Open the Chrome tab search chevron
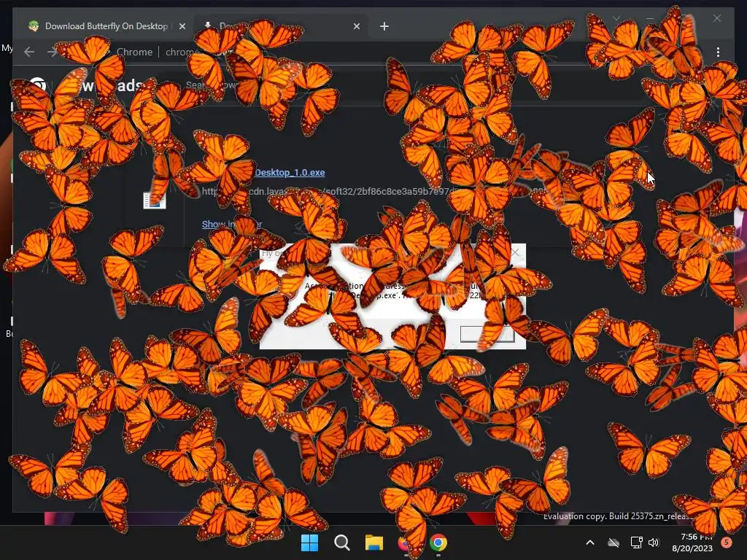Screen dimensions: 747x560 [x=616, y=18]
